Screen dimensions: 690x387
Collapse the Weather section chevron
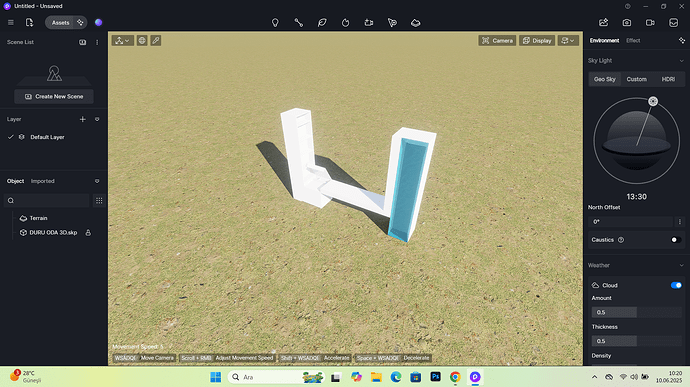[x=681, y=265]
